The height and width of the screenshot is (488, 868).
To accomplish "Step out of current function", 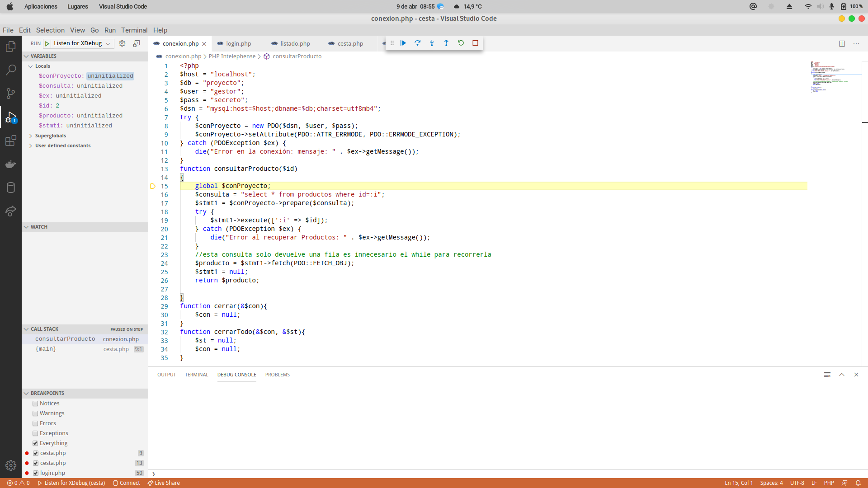I will click(446, 43).
